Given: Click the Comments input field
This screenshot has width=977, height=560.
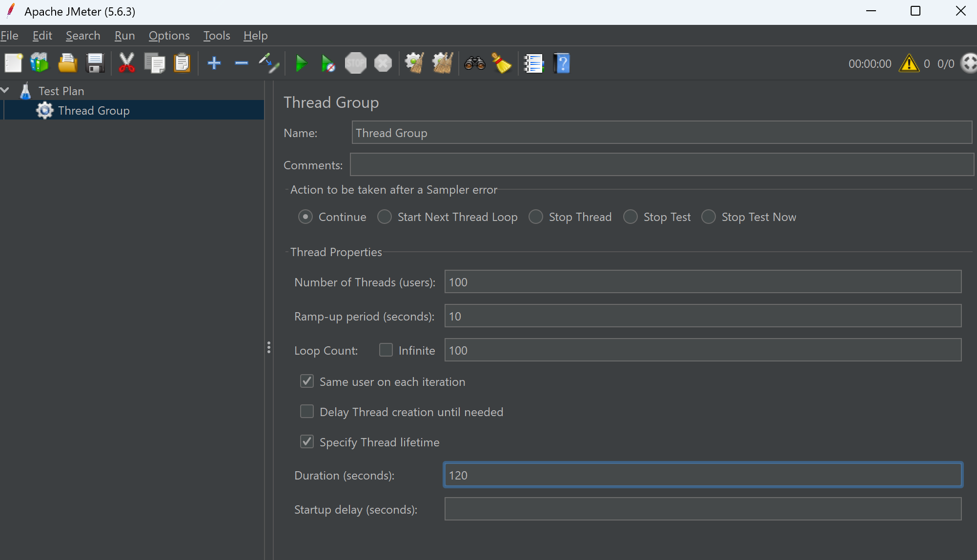Looking at the screenshot, I should [x=662, y=165].
